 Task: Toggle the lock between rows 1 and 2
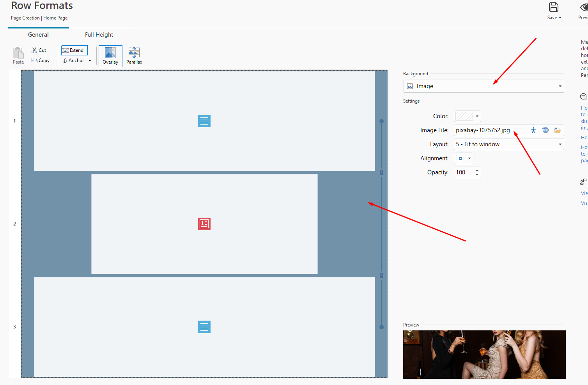coord(381,172)
